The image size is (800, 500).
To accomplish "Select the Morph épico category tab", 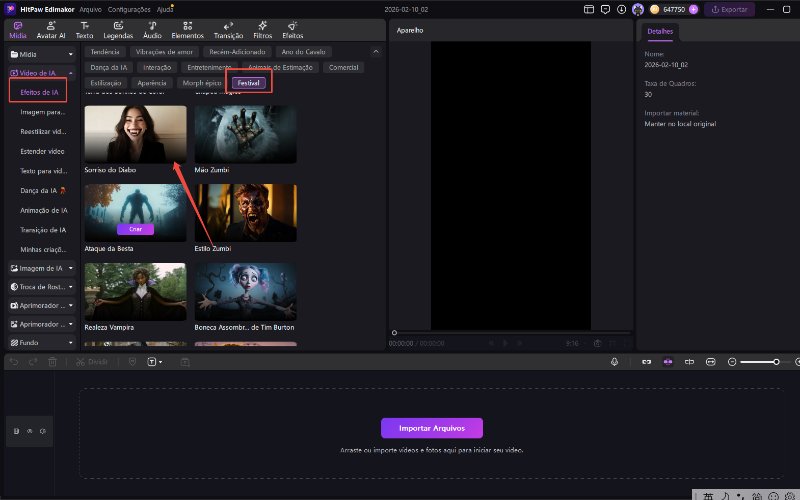I will pos(201,82).
